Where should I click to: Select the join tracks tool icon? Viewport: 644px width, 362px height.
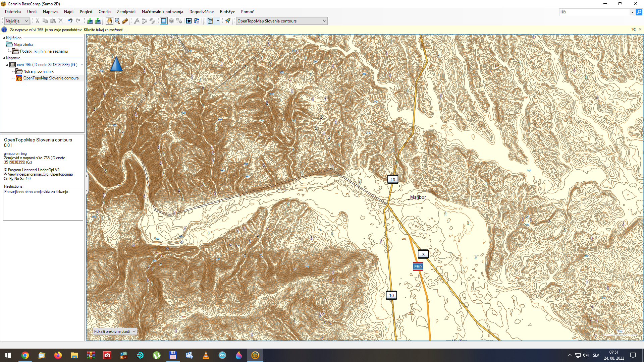click(x=152, y=21)
